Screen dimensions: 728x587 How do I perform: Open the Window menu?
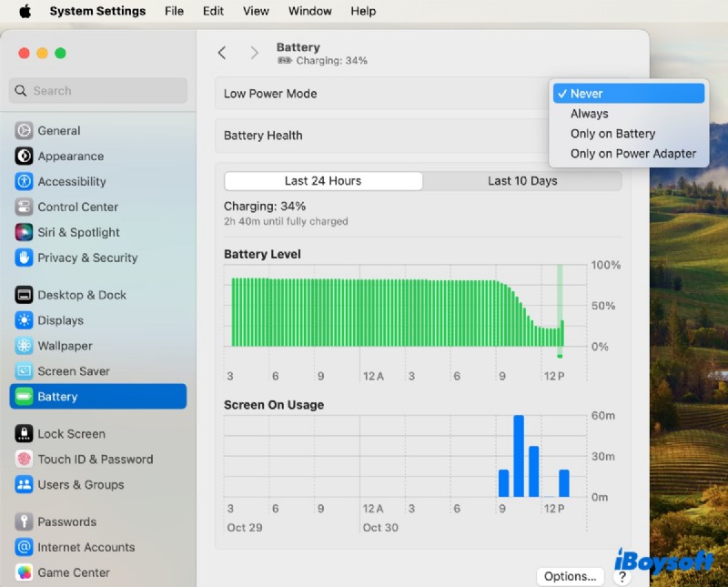309,11
